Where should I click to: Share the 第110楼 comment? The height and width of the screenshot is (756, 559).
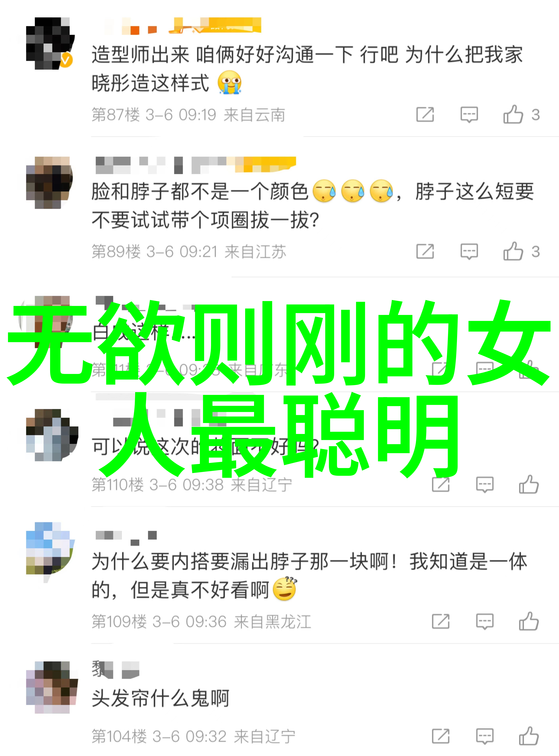pyautogui.click(x=441, y=484)
